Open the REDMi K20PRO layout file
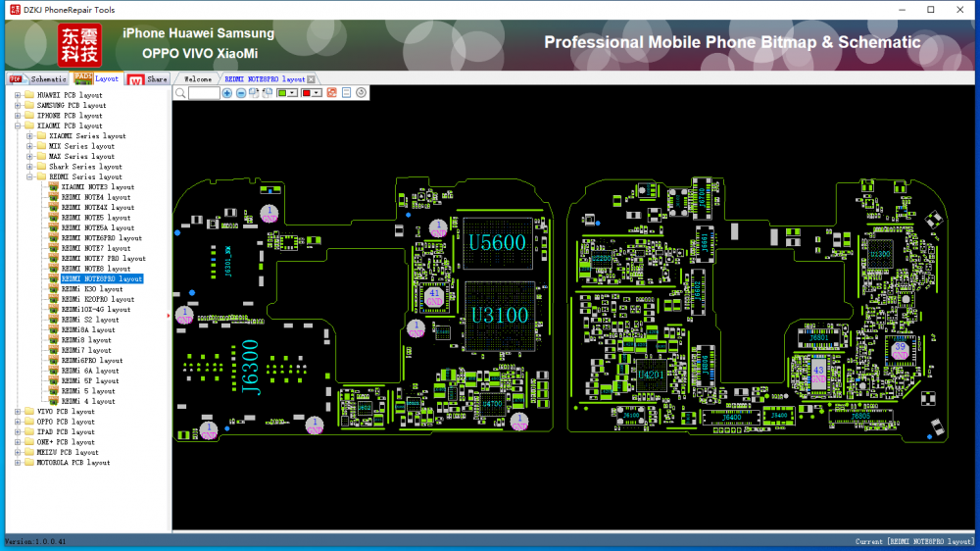This screenshot has height=551, width=980. 97,299
